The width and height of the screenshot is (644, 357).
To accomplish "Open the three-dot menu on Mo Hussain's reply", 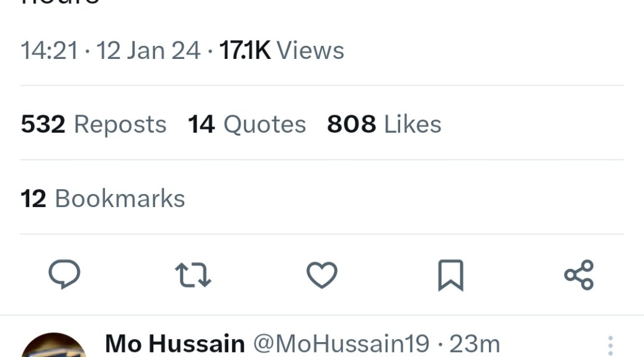I will tap(610, 345).
